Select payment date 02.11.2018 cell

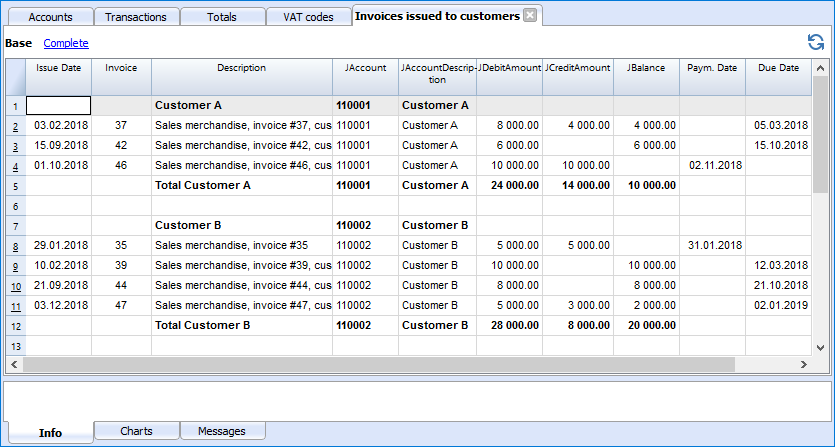pos(713,166)
